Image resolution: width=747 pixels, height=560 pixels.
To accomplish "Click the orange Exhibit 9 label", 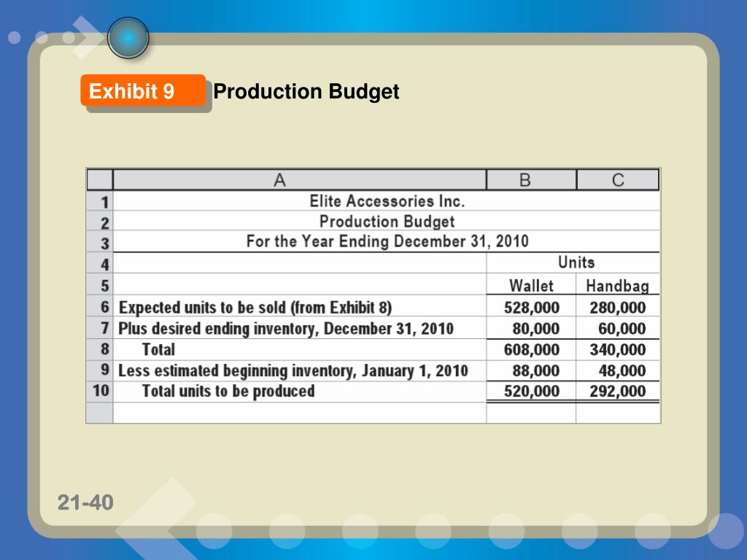I will point(143,90).
